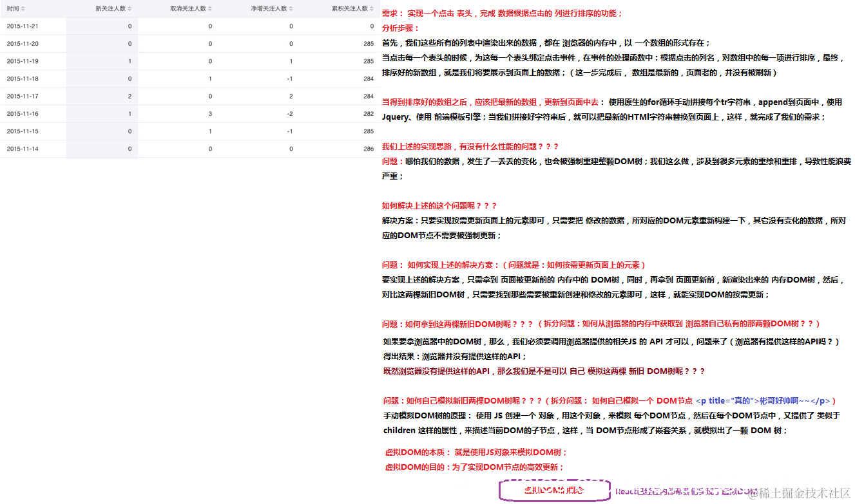Click the sort arrows beside 累积关注人数 header
855x504 pixels.
coord(371,8)
